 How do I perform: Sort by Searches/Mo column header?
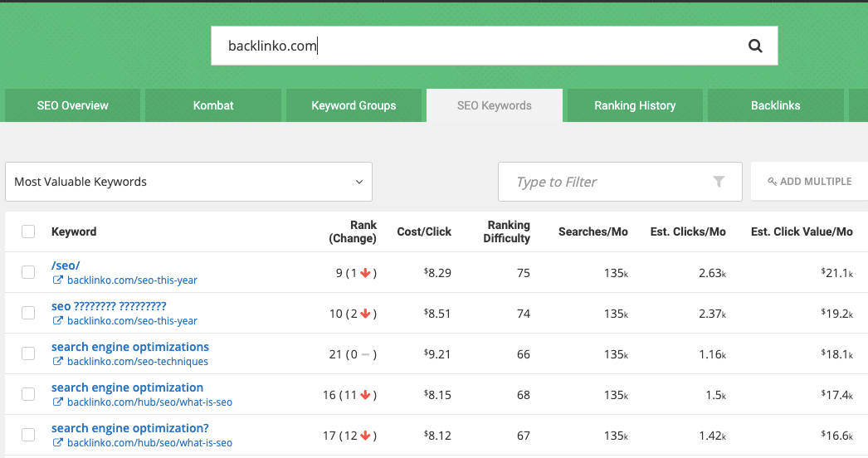[x=592, y=231]
